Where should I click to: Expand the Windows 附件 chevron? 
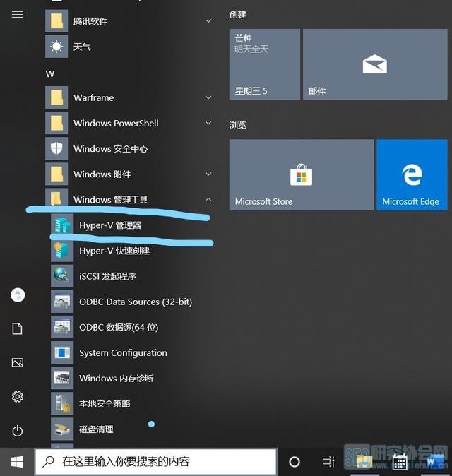point(208,174)
